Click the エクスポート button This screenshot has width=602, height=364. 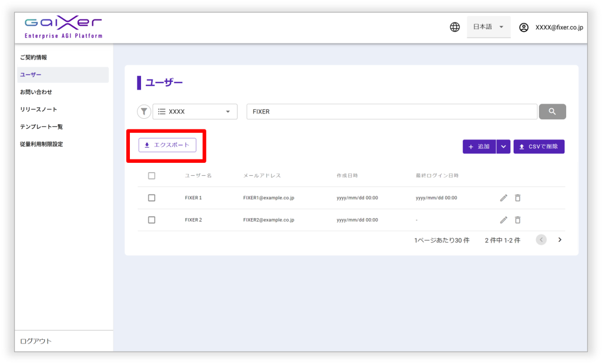pyautogui.click(x=168, y=145)
